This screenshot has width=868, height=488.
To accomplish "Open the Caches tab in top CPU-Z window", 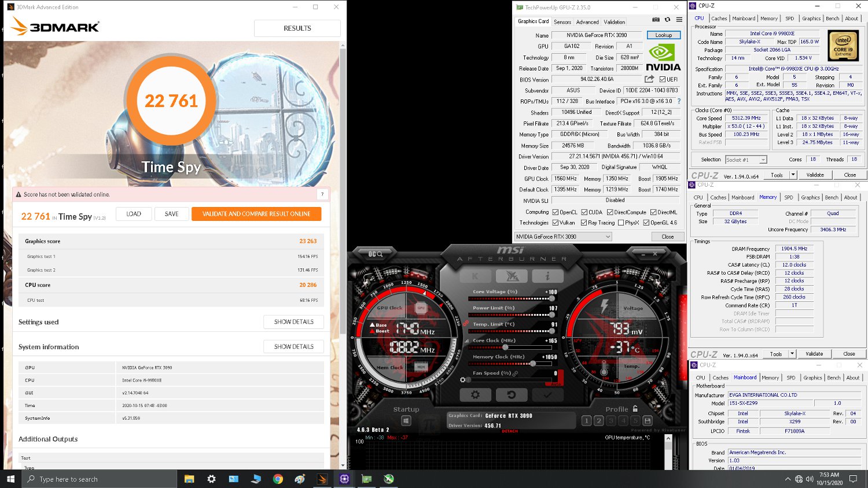I will 719,19.
